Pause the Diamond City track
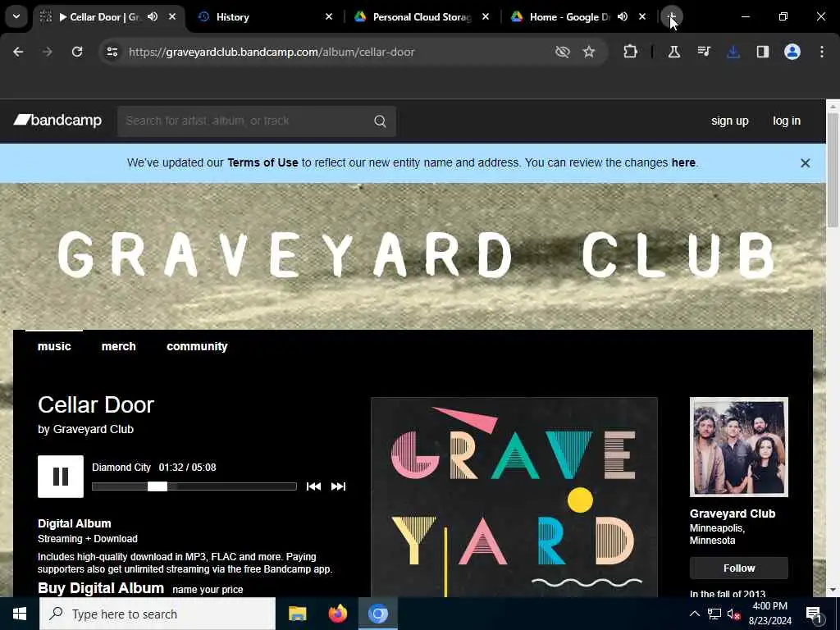Viewport: 840px width, 630px height. click(x=61, y=477)
